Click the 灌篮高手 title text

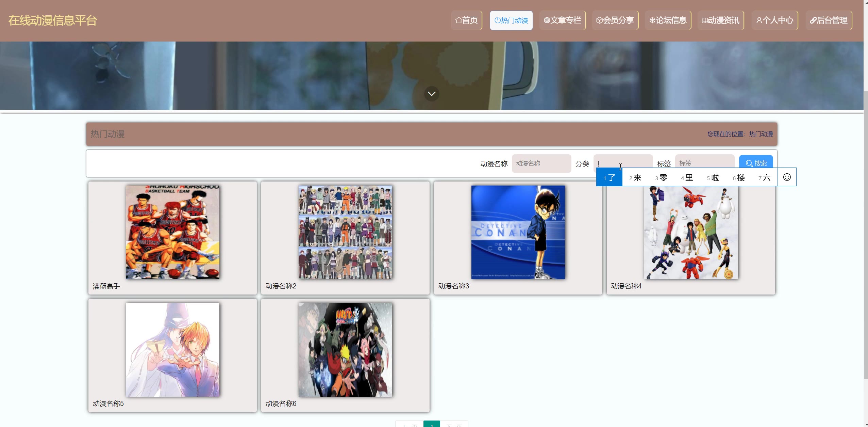pos(106,286)
